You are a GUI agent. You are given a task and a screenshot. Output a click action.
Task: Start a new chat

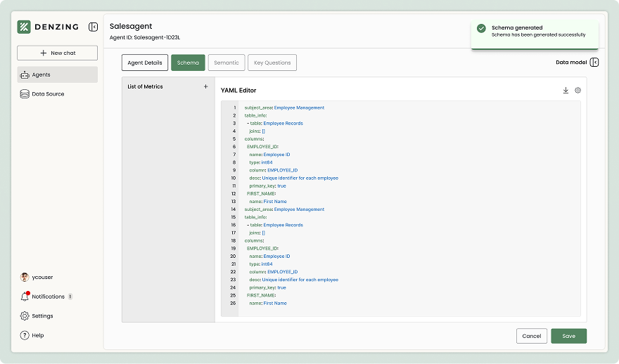(58, 53)
